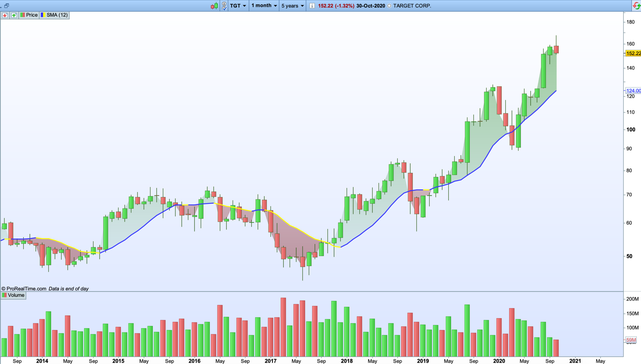641x364 pixels.
Task: Click the green up-arrow indicator icon
Action: tap(14, 15)
